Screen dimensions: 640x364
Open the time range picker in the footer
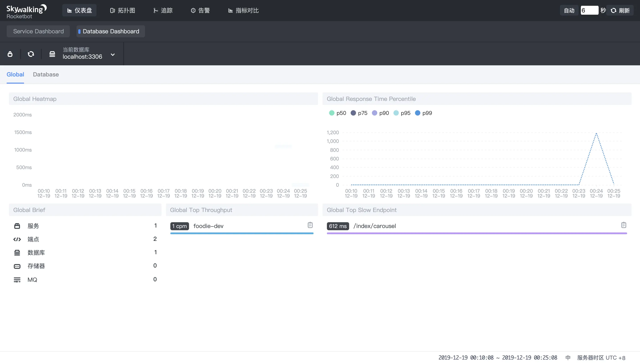(x=498, y=358)
